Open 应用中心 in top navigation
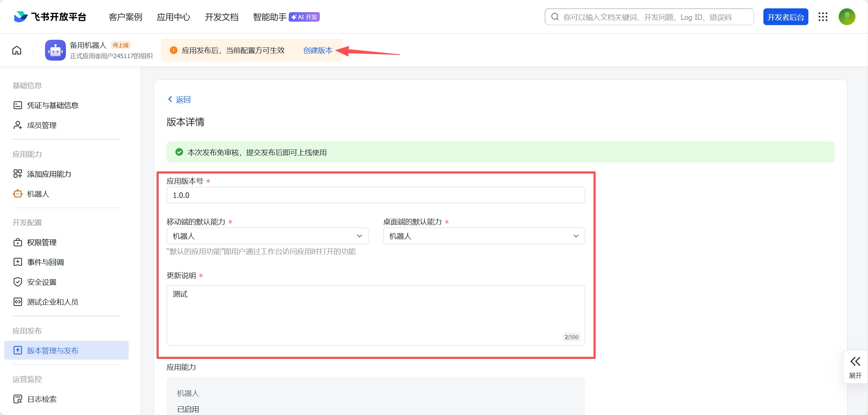This screenshot has width=868, height=415. pos(173,17)
